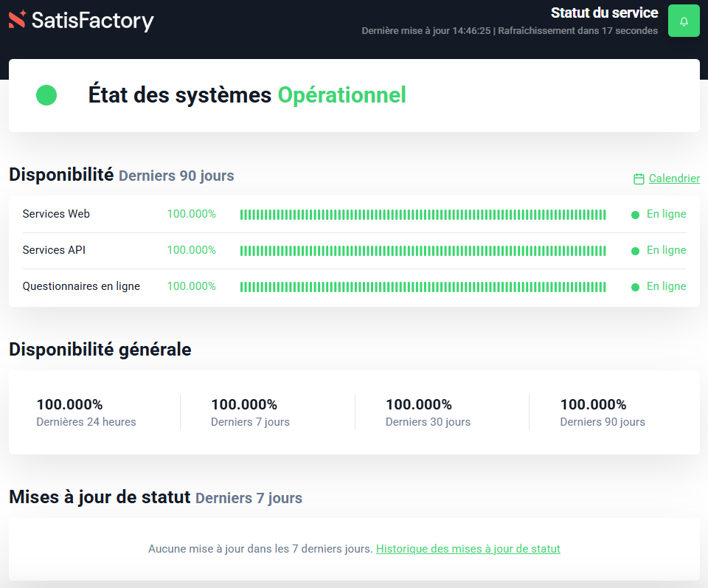The image size is (708, 588).
Task: Click the Derniers 90 jours availability stat
Action: pyautogui.click(x=602, y=412)
